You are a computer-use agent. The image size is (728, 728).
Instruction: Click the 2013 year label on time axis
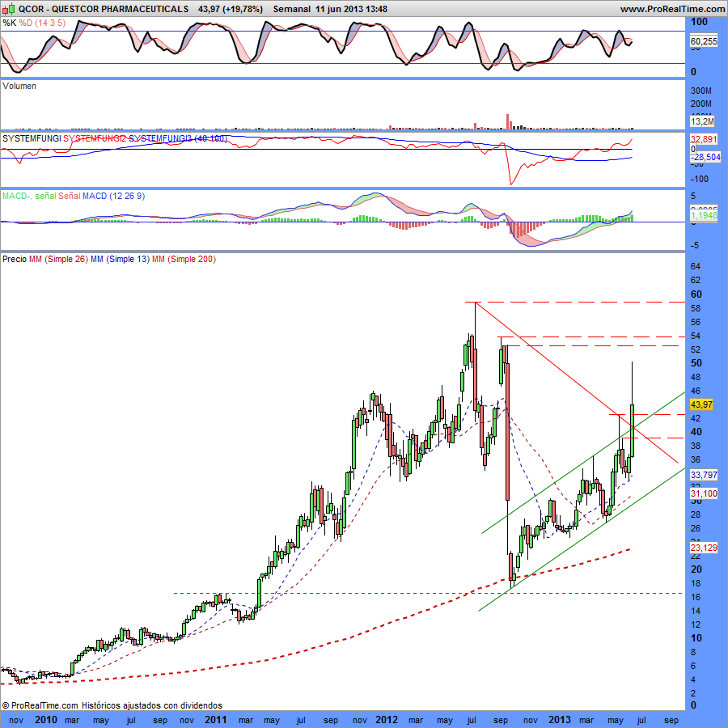click(x=560, y=720)
